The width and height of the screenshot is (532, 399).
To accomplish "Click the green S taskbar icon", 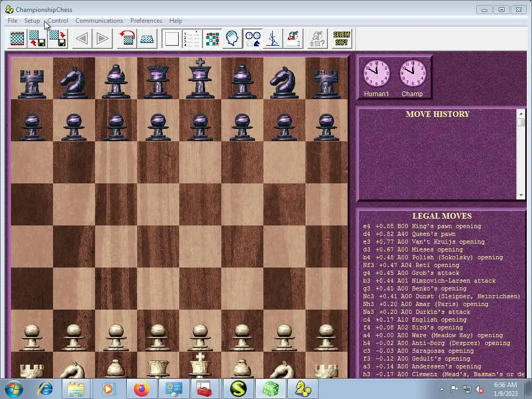I will pyautogui.click(x=238, y=389).
